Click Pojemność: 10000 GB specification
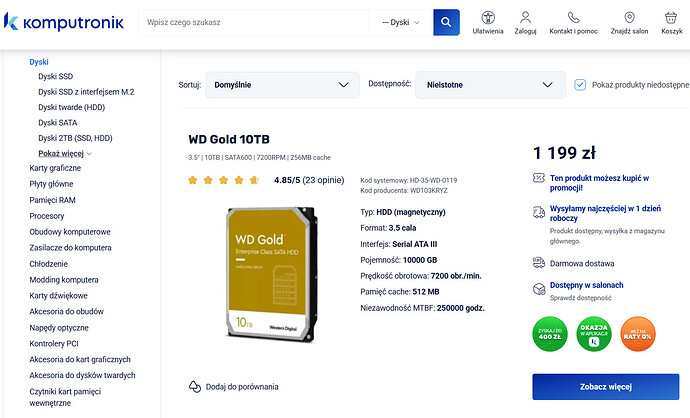 (x=399, y=260)
